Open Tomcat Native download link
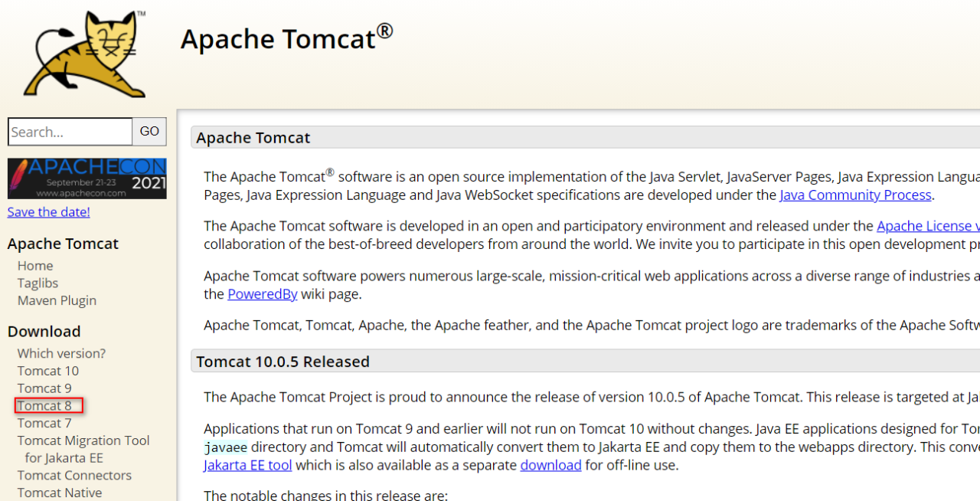The image size is (980, 501). point(60,493)
